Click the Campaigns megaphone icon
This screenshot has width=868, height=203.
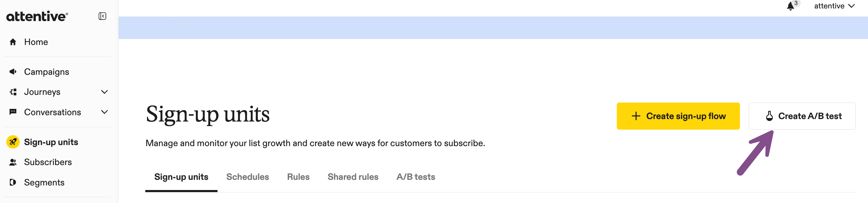(13, 72)
